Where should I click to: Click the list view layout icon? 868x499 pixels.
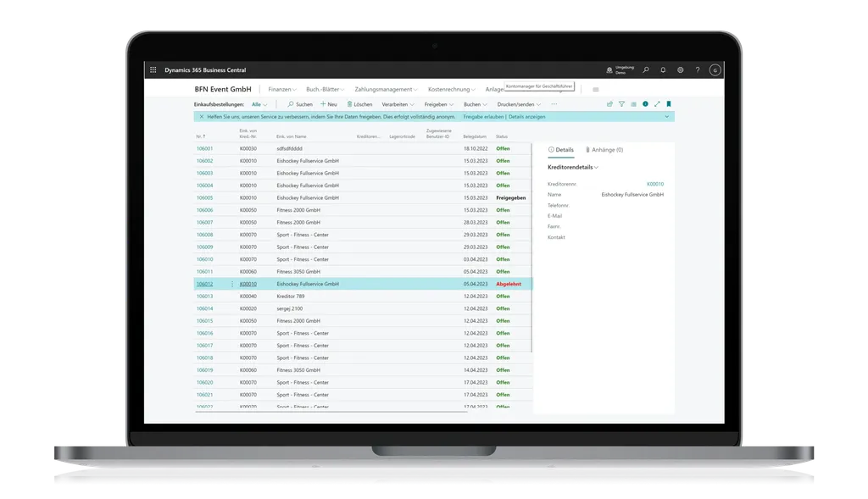coord(633,104)
